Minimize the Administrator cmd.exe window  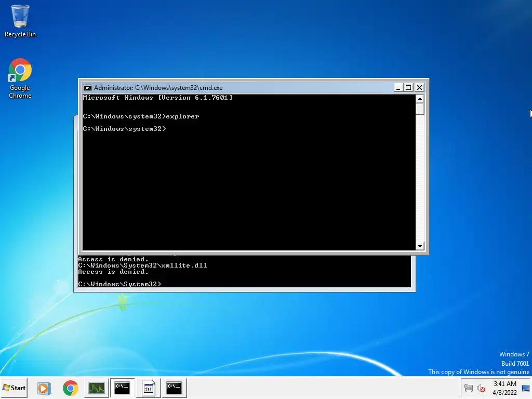(x=398, y=87)
